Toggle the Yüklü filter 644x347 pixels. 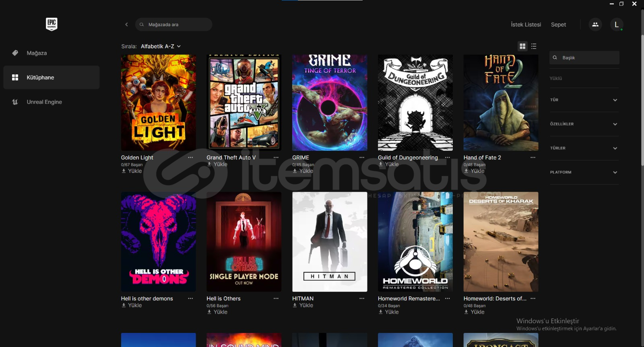[x=556, y=78]
